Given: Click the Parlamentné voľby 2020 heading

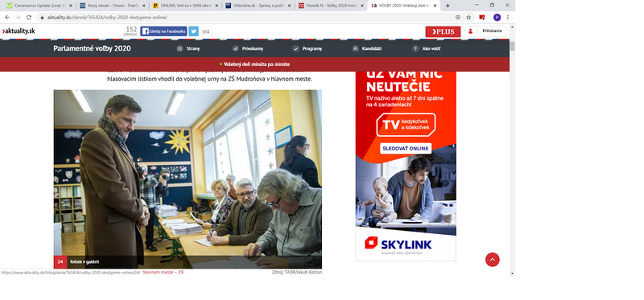Looking at the screenshot, I should click(x=92, y=48).
